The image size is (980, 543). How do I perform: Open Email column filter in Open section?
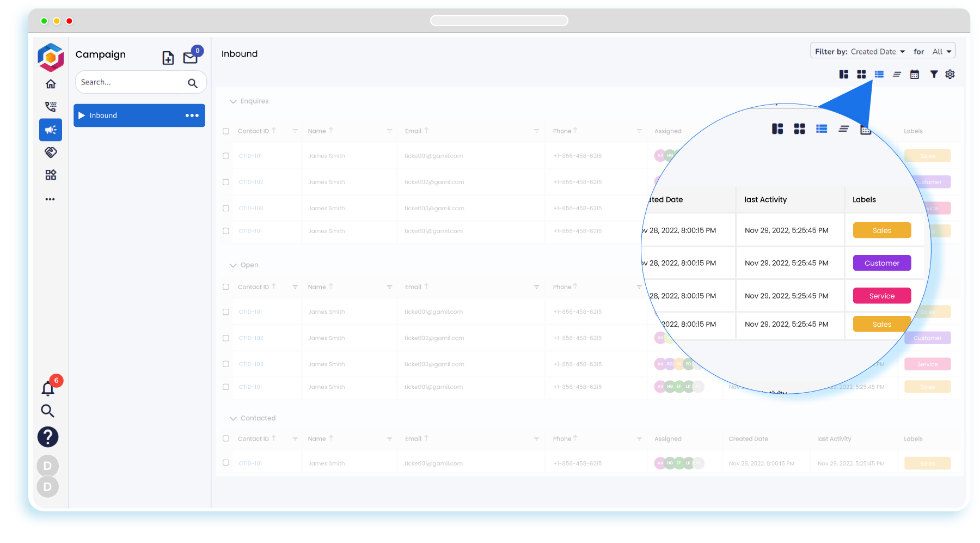coord(536,286)
